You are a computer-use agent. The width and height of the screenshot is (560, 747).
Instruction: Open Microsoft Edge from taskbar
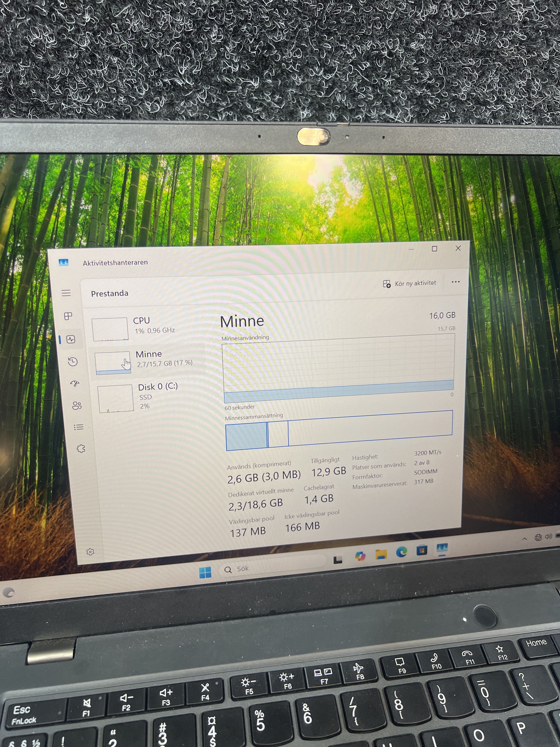click(401, 552)
